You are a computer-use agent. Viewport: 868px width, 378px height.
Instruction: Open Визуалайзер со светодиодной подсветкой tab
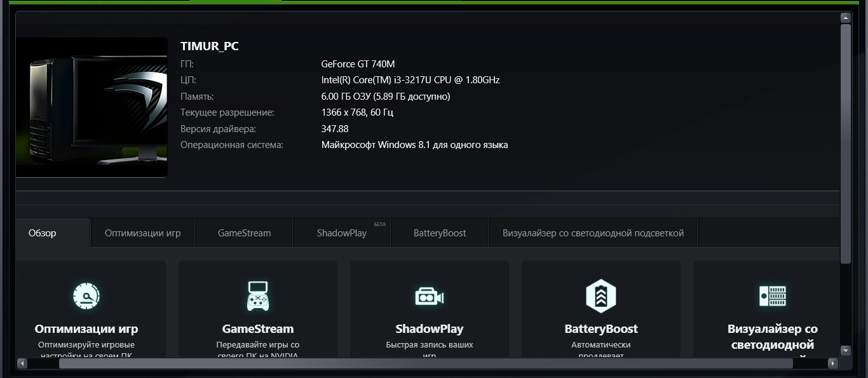coord(593,233)
